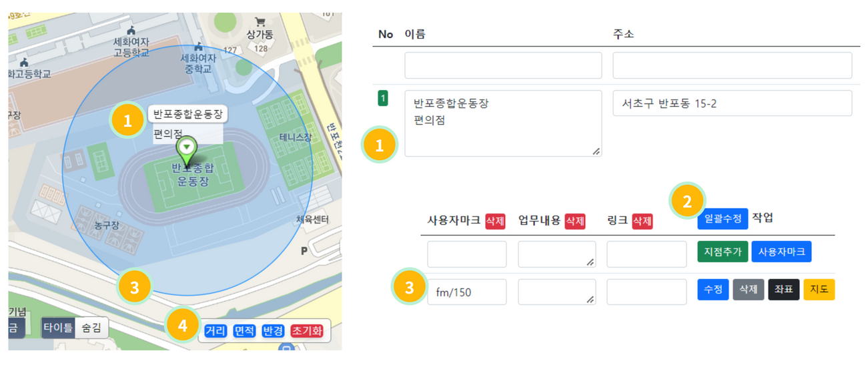The width and height of the screenshot is (868, 365).
Task: Click the address field showing 서초구 반포동 15-2
Action: click(732, 103)
